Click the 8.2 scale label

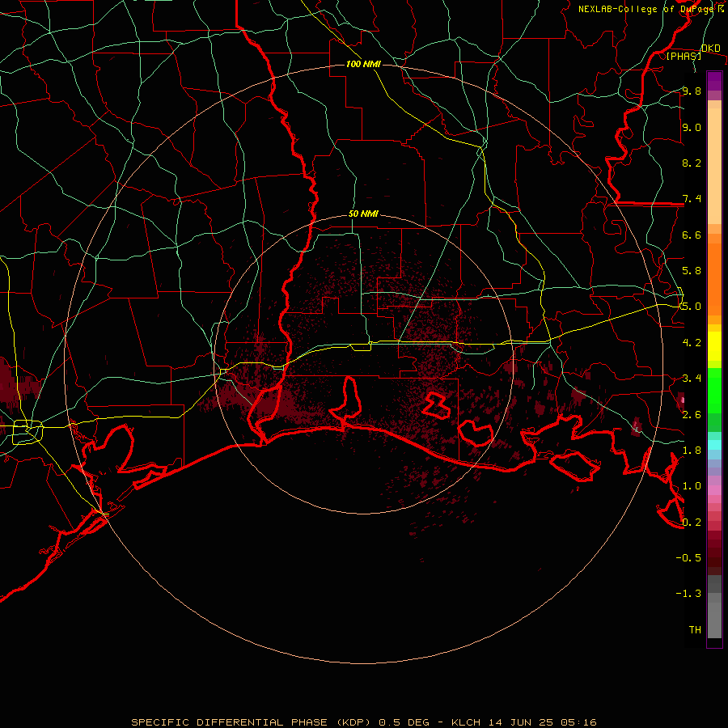692,163
